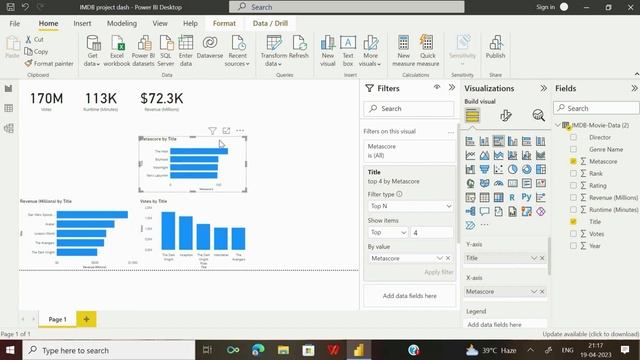Open the Format visual pane
Screen dimensions: 640x360
(505, 116)
